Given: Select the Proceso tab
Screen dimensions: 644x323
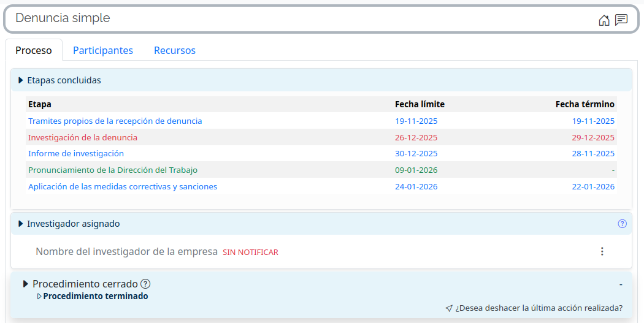Looking at the screenshot, I should (x=34, y=50).
